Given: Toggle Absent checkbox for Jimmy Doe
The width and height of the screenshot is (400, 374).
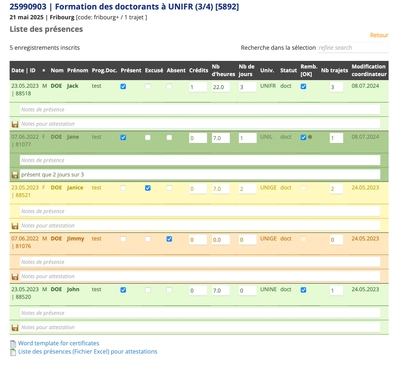Looking at the screenshot, I should [169, 239].
